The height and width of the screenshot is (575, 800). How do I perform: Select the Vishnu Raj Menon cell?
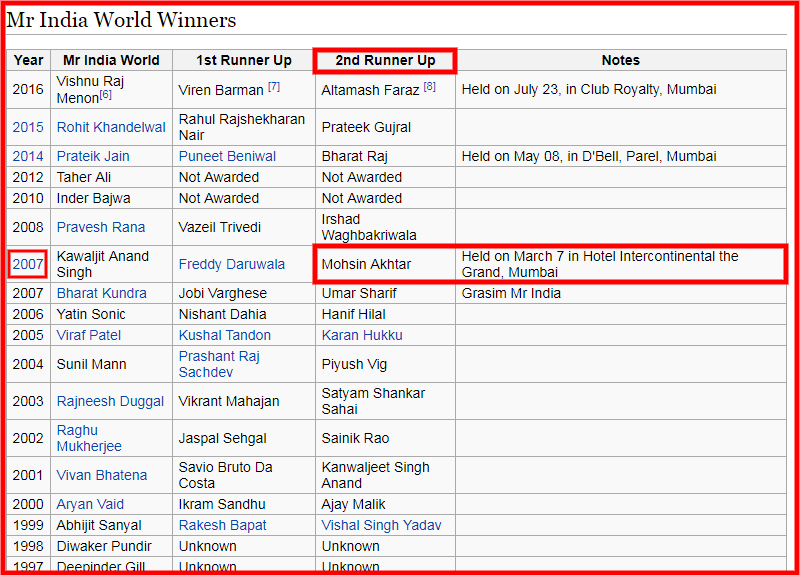pyautogui.click(x=111, y=89)
